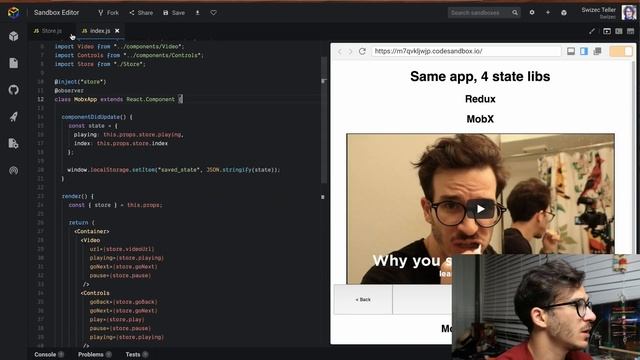Go back in preview browser
640x360 pixels.
(340, 51)
